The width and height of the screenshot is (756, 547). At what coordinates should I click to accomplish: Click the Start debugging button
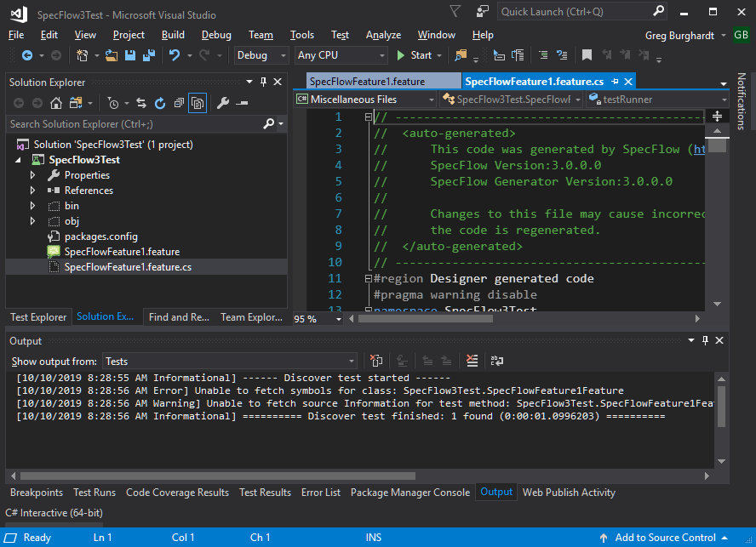coord(414,55)
